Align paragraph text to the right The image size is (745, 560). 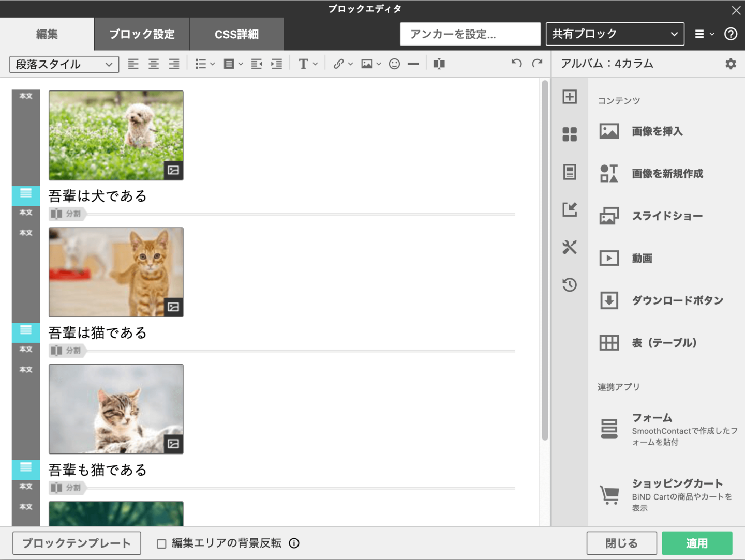tap(174, 64)
